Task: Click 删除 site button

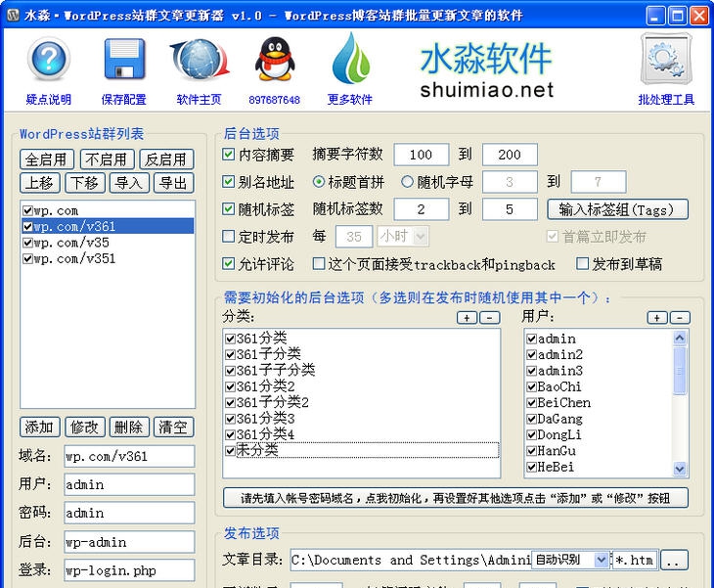Action: (x=129, y=428)
